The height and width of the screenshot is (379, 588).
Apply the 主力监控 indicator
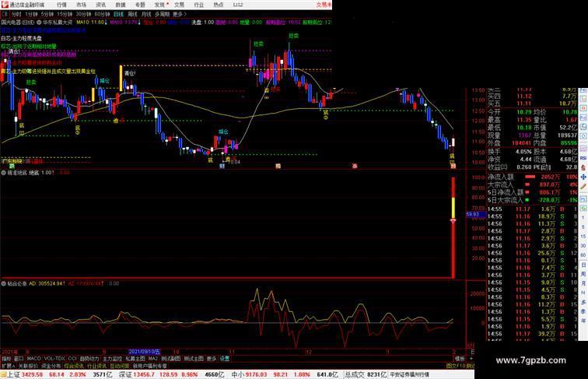pyautogui.click(x=112, y=359)
